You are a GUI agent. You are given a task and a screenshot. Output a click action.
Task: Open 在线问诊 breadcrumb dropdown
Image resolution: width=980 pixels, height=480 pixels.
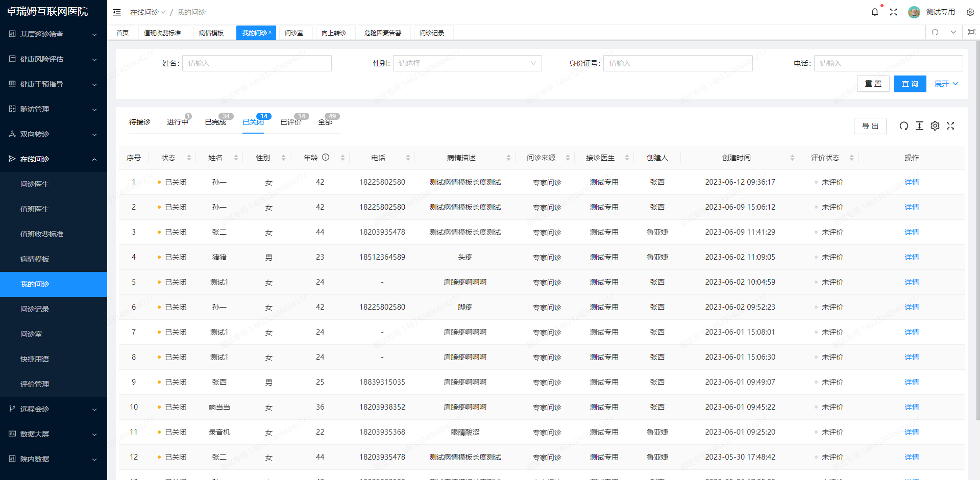coord(148,12)
